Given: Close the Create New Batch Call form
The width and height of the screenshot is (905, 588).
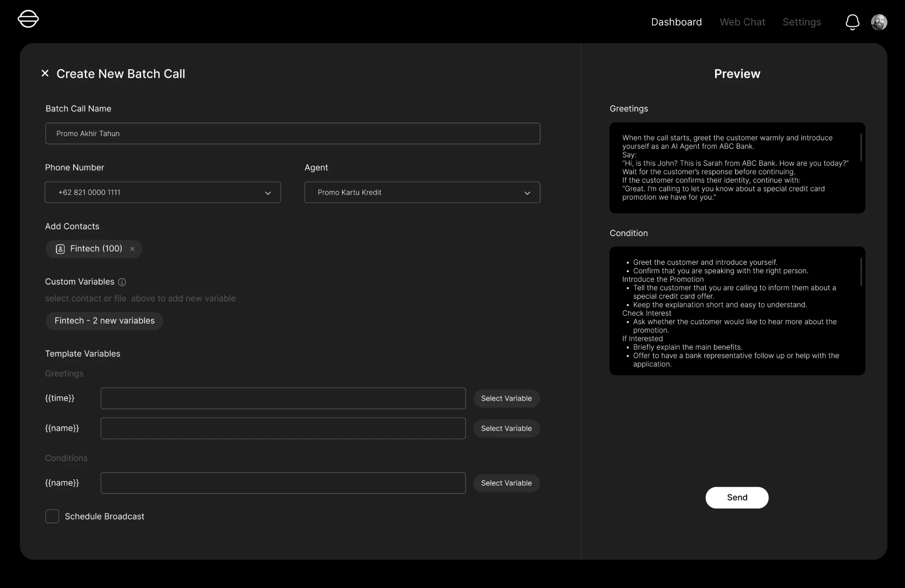Looking at the screenshot, I should tap(45, 73).
